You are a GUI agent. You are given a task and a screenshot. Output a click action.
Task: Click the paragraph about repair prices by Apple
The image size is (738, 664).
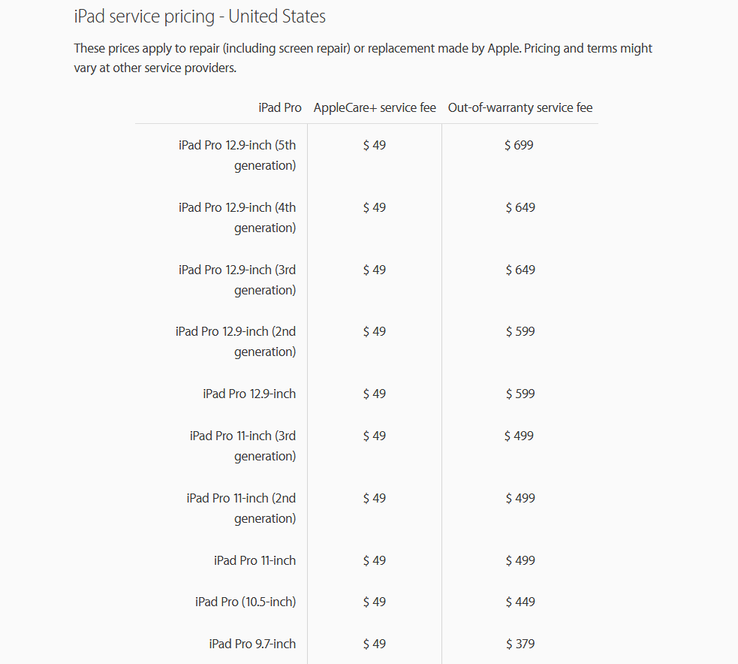tap(363, 58)
